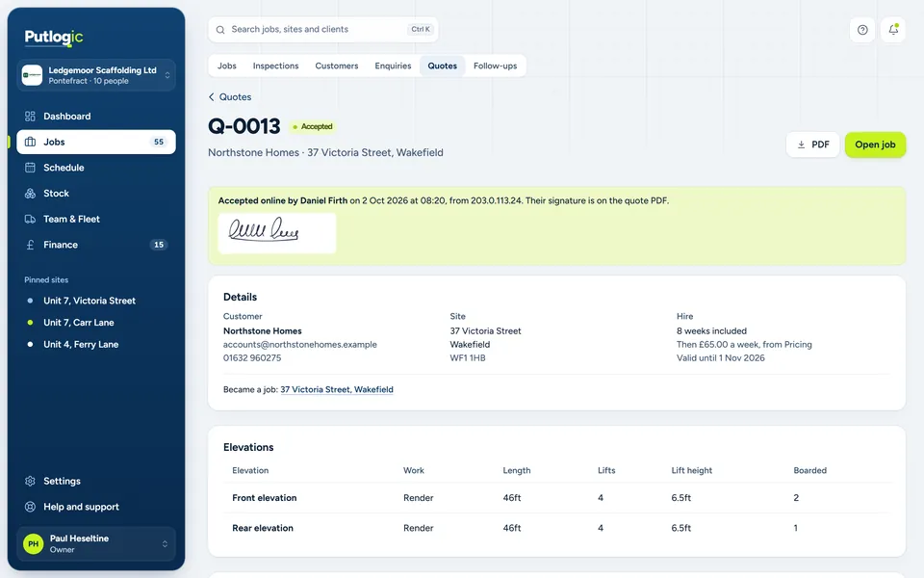Focus the search jobs, sites and clients field

[x=323, y=30]
